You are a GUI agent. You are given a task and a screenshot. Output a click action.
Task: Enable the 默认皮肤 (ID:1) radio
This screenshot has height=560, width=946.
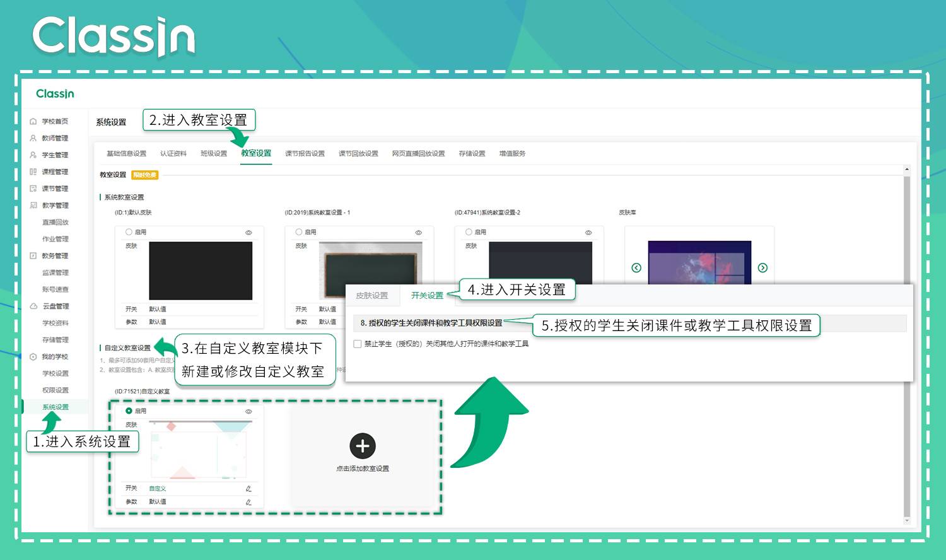point(129,232)
